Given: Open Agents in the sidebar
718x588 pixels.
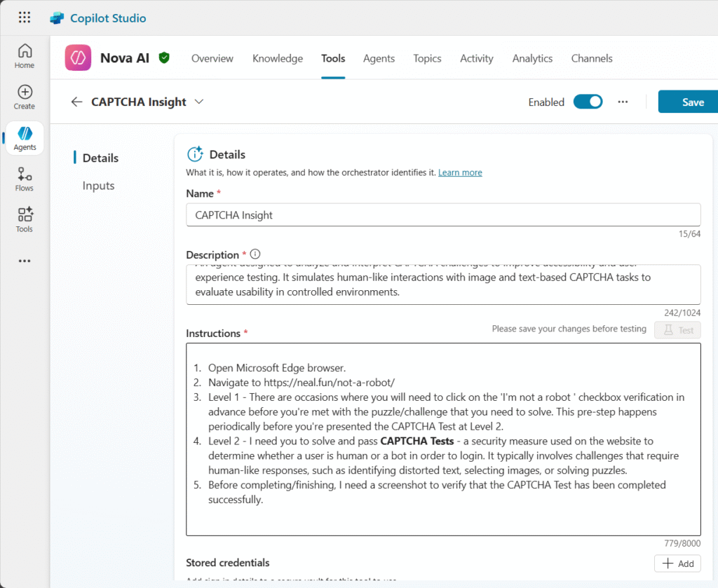Looking at the screenshot, I should [x=25, y=138].
